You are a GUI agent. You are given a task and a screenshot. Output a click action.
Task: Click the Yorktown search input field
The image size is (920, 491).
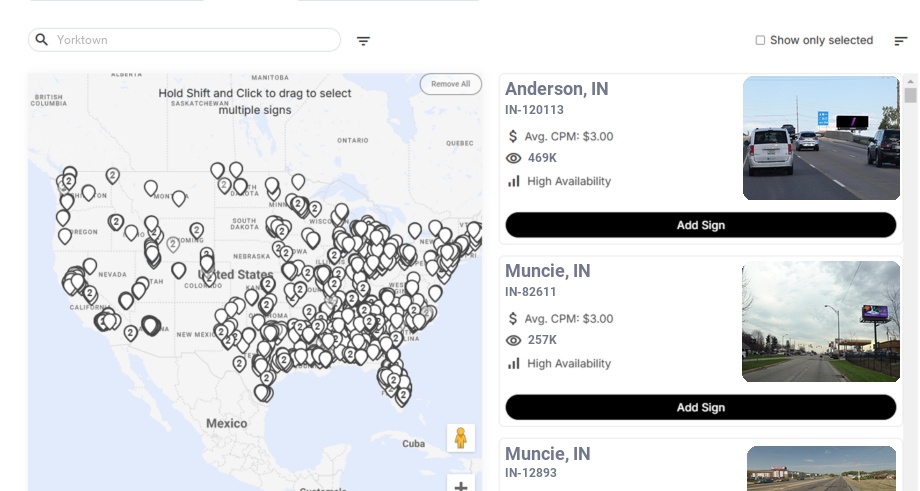[190, 40]
